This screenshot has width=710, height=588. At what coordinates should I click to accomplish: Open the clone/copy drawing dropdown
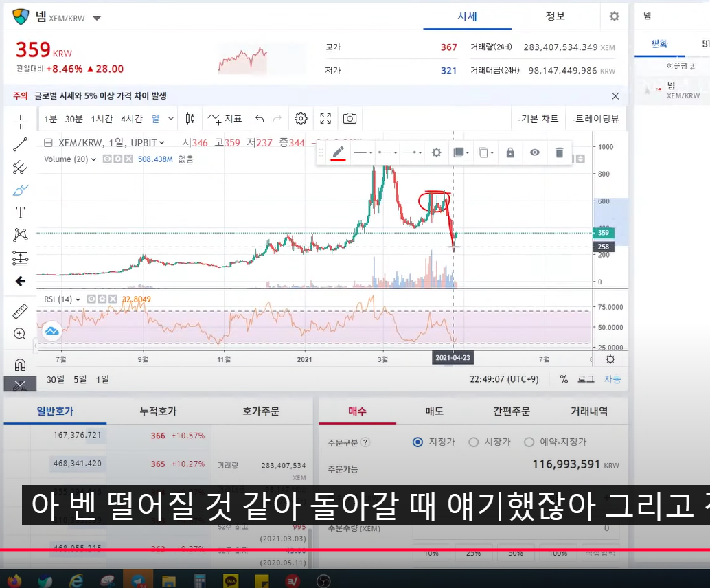[x=486, y=152]
